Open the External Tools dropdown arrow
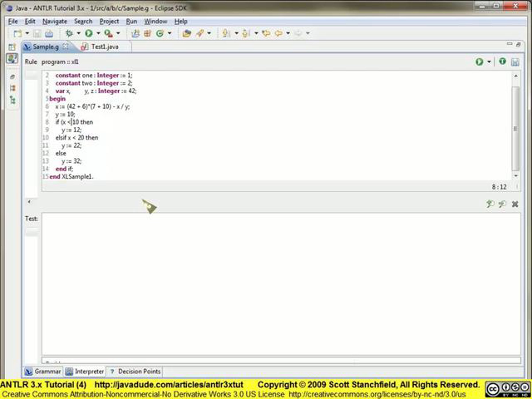532x399 pixels. point(118,33)
